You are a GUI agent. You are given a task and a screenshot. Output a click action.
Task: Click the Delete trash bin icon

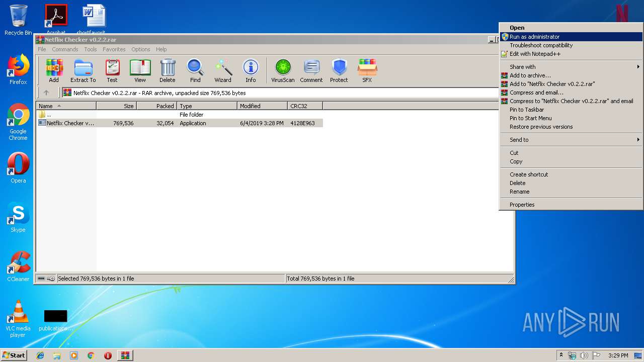pyautogui.click(x=168, y=71)
